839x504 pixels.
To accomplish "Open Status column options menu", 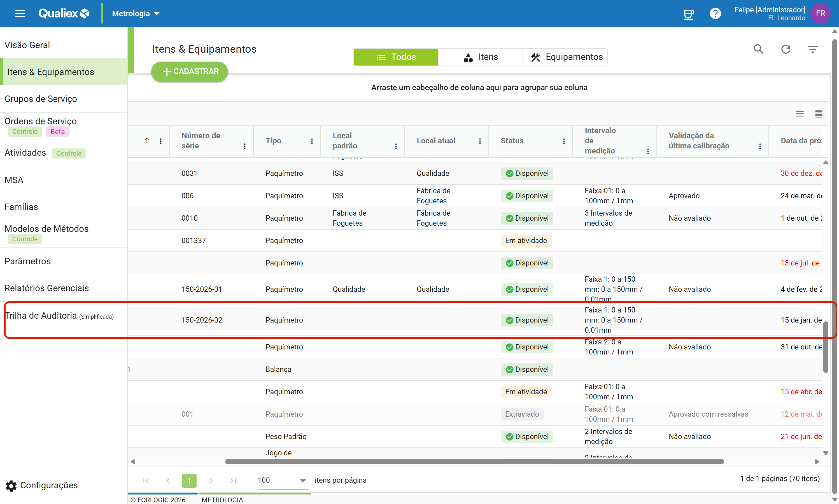I will pos(564,141).
